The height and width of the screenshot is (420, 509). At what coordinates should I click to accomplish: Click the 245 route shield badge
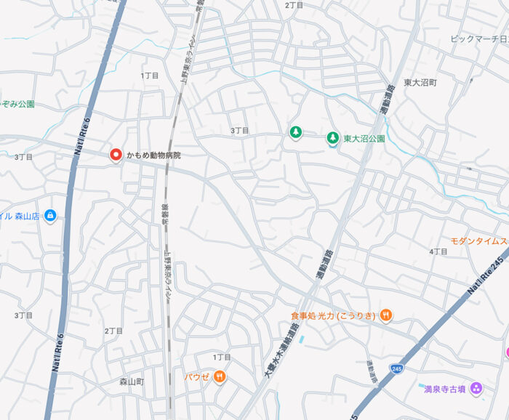[396, 368]
